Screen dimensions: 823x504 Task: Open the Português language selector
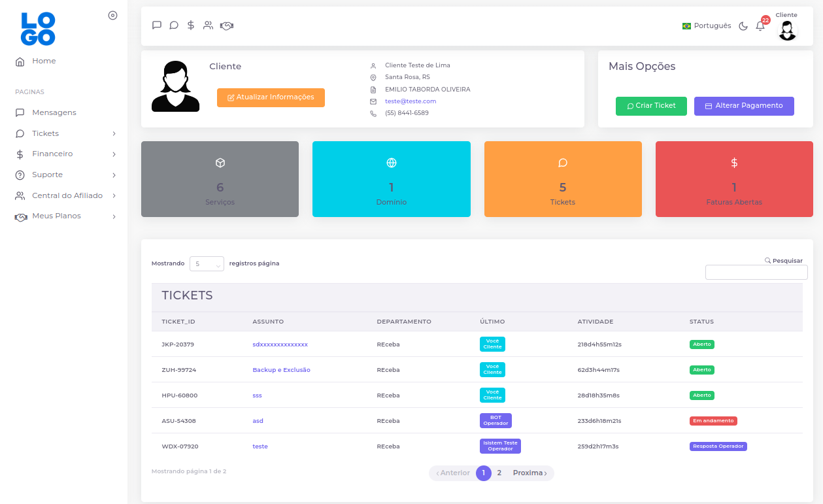point(707,26)
